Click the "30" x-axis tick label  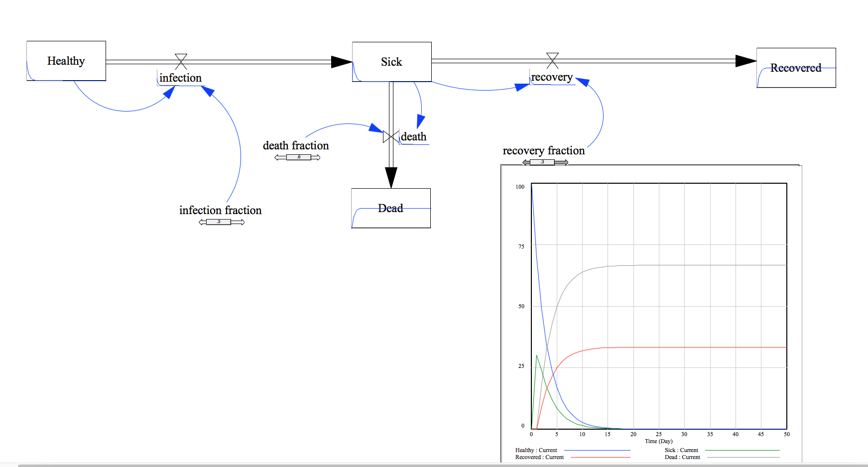click(684, 434)
